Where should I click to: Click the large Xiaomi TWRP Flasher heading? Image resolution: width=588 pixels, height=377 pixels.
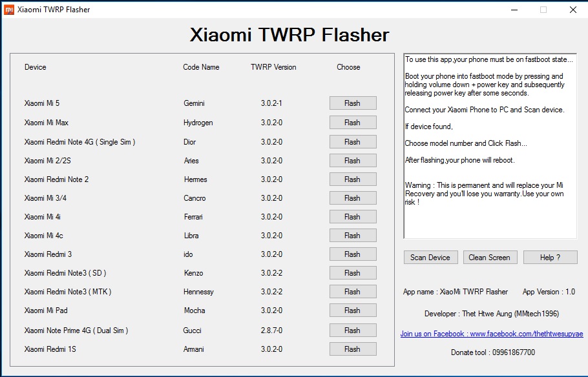tap(289, 35)
